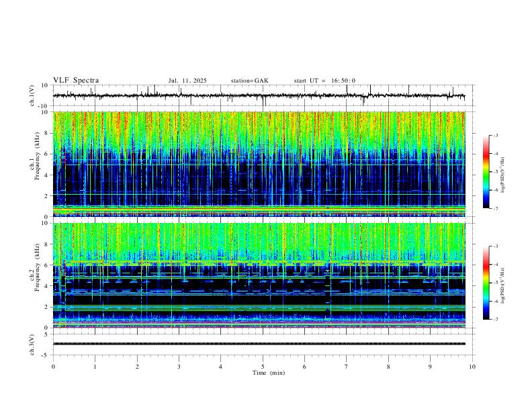Click the 'VLF Spectra' title text
The height and width of the screenshot is (411, 532).
pos(76,80)
